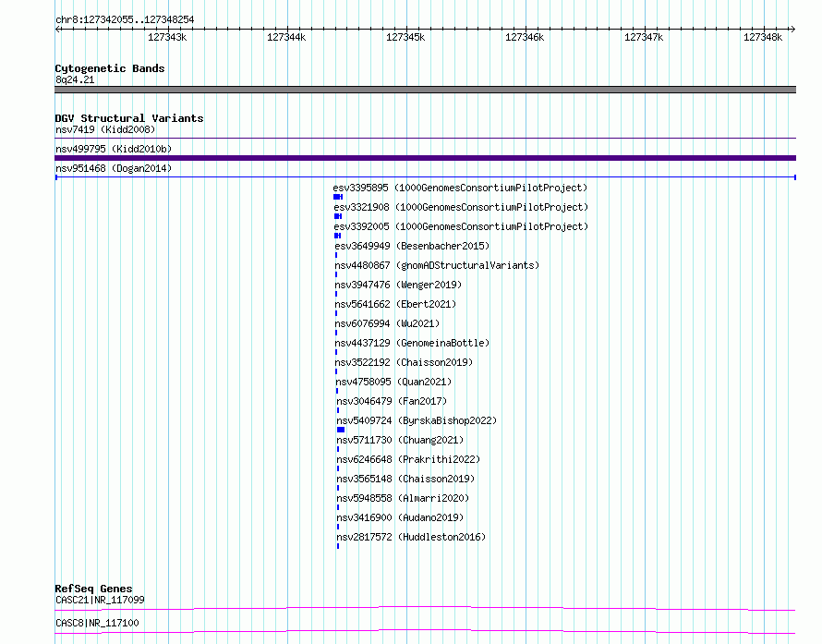Open the CASC21|NR_117099 gene label
The image size is (822, 644).
tap(100, 600)
